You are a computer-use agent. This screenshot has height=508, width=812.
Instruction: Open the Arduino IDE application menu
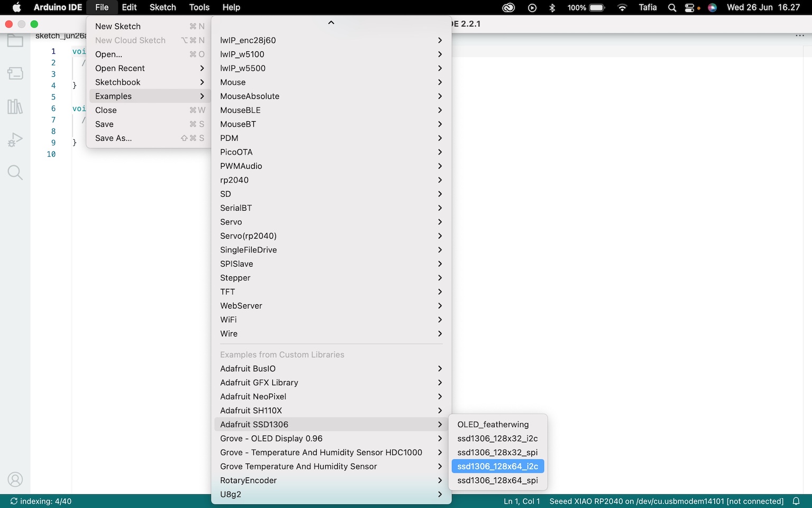click(x=58, y=7)
